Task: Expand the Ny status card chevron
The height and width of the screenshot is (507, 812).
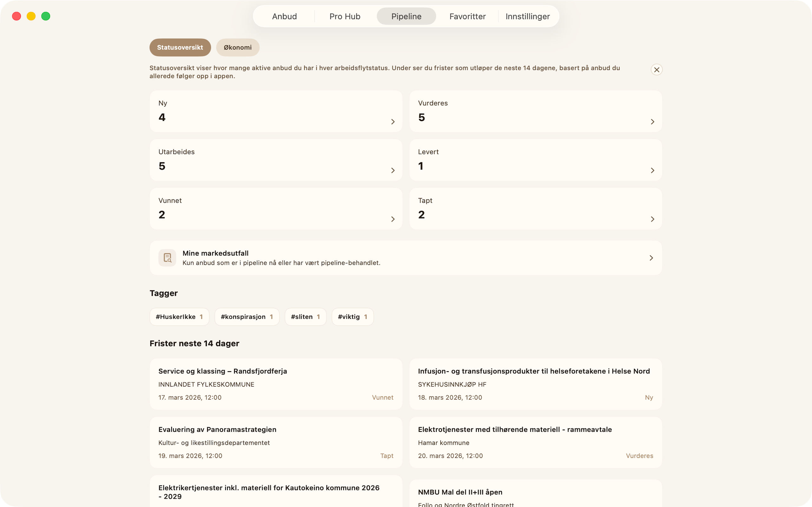Action: tap(393, 122)
